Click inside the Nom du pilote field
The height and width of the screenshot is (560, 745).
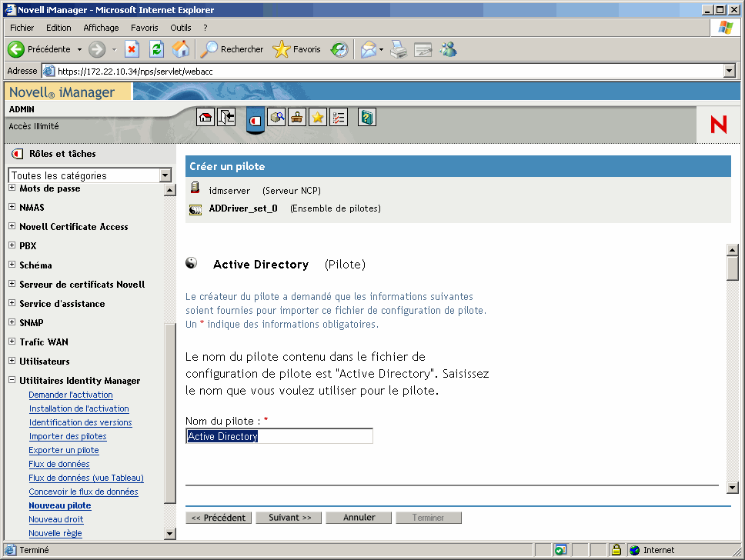tap(279, 435)
